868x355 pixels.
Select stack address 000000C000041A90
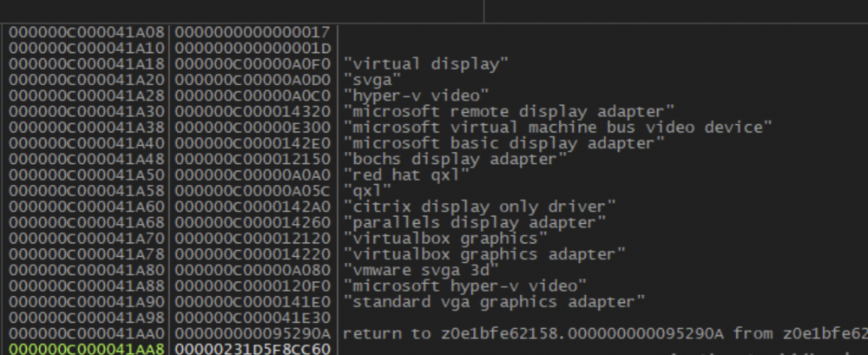(86, 302)
